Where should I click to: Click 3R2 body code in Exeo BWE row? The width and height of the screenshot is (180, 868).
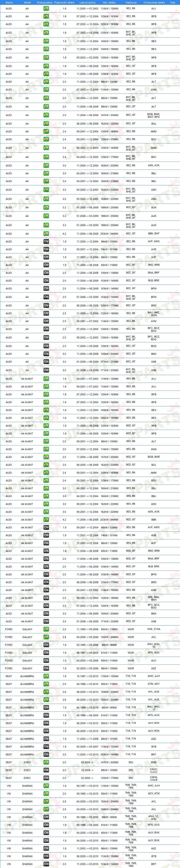[x=131, y=762]
